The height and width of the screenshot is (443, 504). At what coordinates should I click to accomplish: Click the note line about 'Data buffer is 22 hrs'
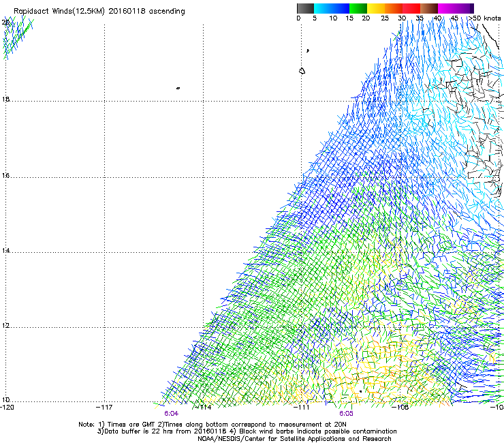(247, 431)
